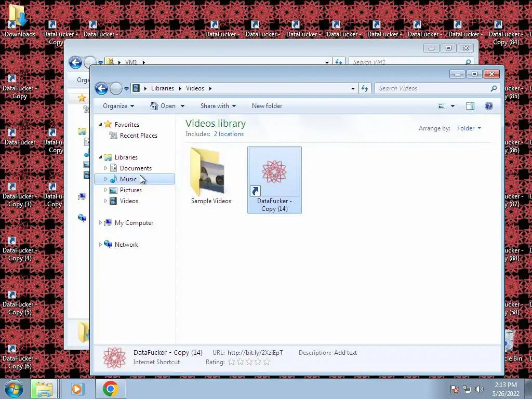Select the Pictures library
The image size is (532, 399).
[x=130, y=190]
